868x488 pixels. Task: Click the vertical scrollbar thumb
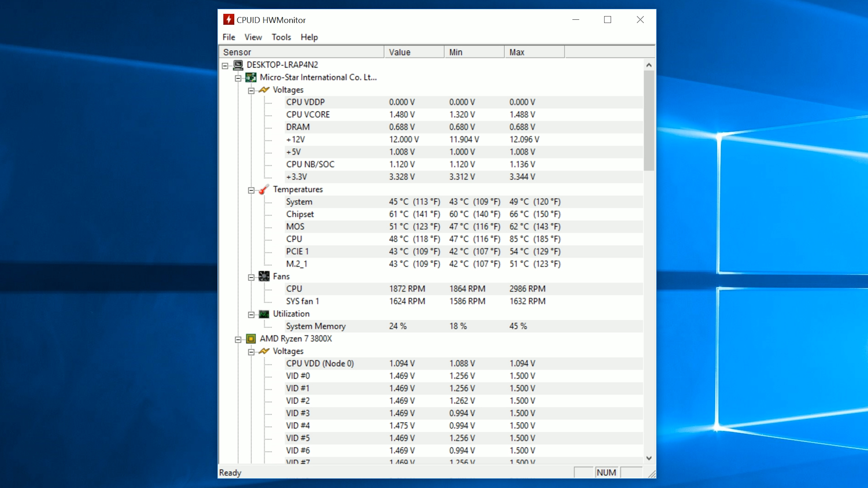(649, 121)
